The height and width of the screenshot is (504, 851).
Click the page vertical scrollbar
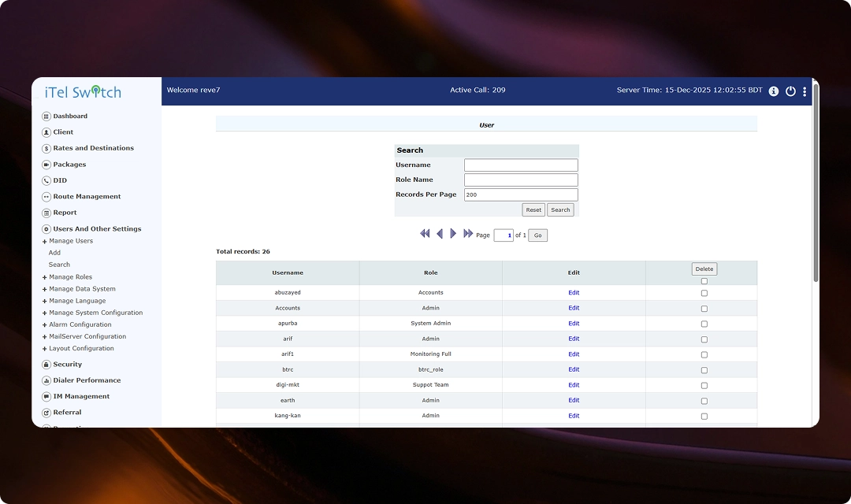(816, 181)
